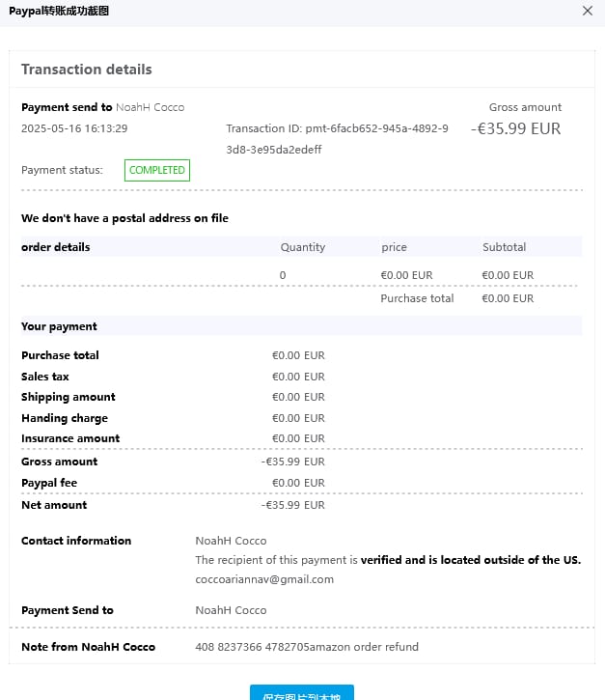
Task: Click the Paypal fee row label
Action: coord(49,483)
